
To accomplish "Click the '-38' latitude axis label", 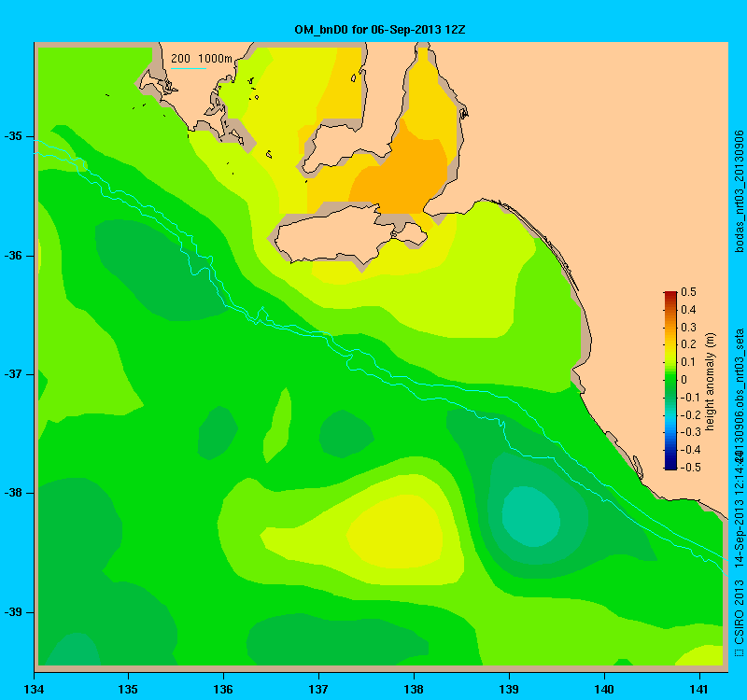I will point(13,493).
